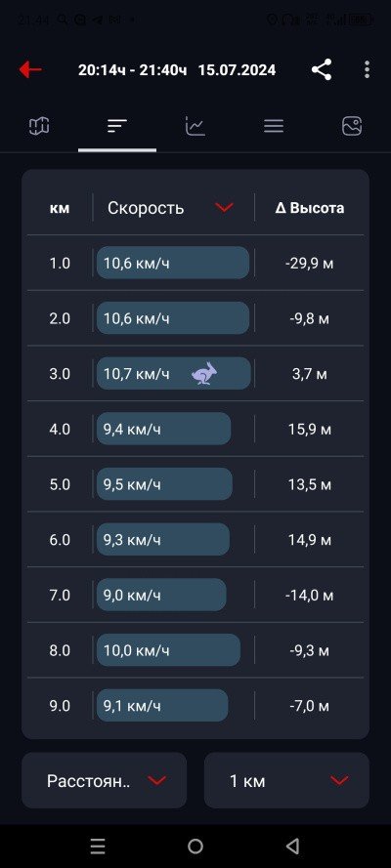Select the splits bars tab

click(x=117, y=126)
